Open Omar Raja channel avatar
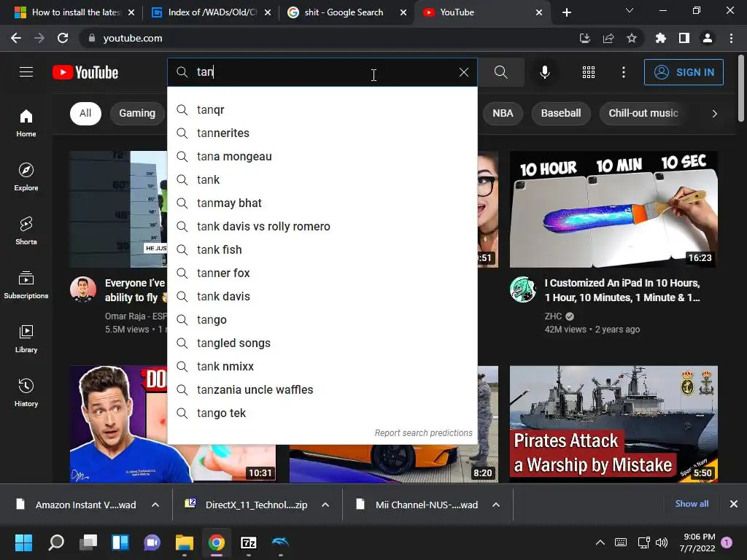The image size is (747, 560). click(x=83, y=289)
